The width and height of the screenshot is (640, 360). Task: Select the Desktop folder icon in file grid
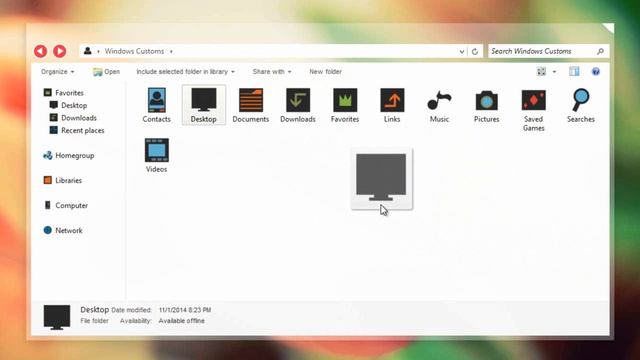coord(204,100)
